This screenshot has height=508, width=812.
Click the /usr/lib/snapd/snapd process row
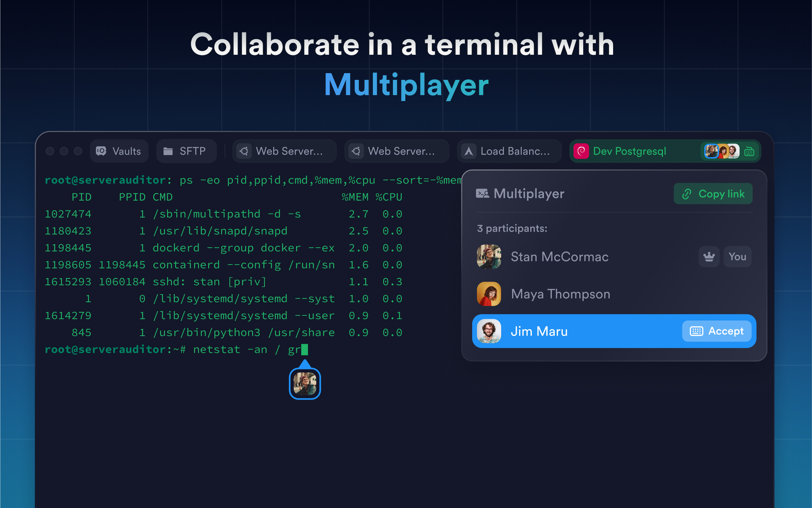tap(224, 231)
